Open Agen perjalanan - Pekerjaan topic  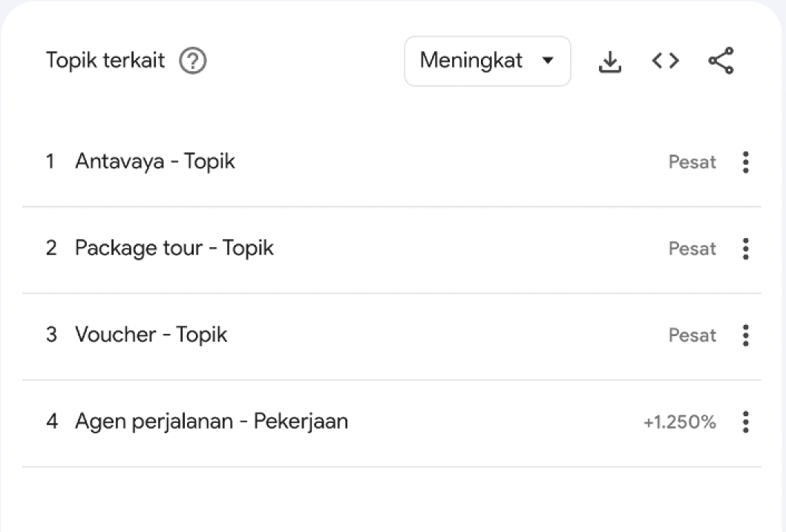[x=211, y=422]
